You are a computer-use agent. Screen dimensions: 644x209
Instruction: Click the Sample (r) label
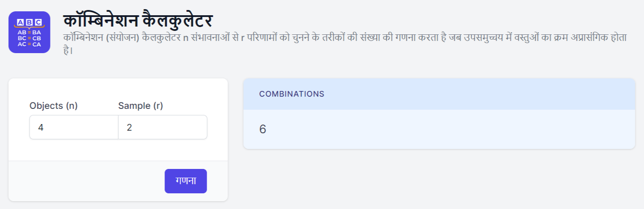(x=141, y=105)
